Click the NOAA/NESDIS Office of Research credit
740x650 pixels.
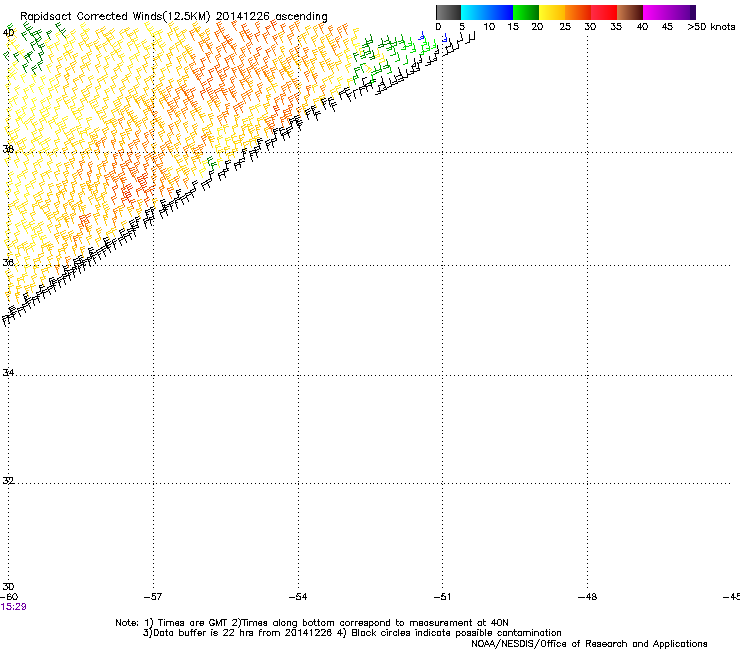[x=589, y=644]
